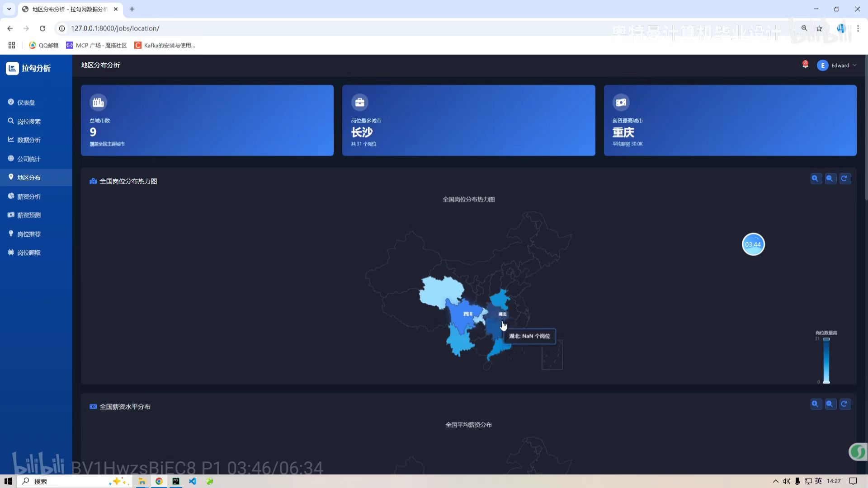Adjust the 岗位数量 visual map slider handle
The image size is (868, 488).
point(826,339)
